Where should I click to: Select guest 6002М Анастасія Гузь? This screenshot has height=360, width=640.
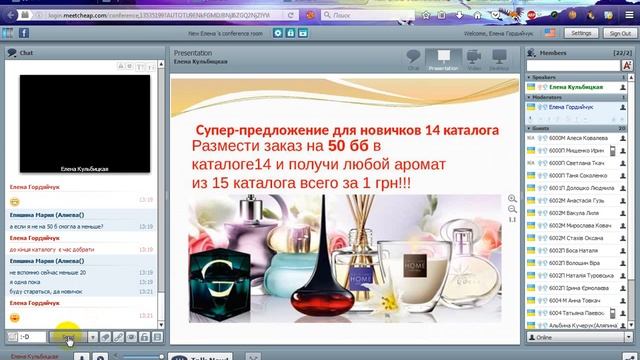click(576, 200)
